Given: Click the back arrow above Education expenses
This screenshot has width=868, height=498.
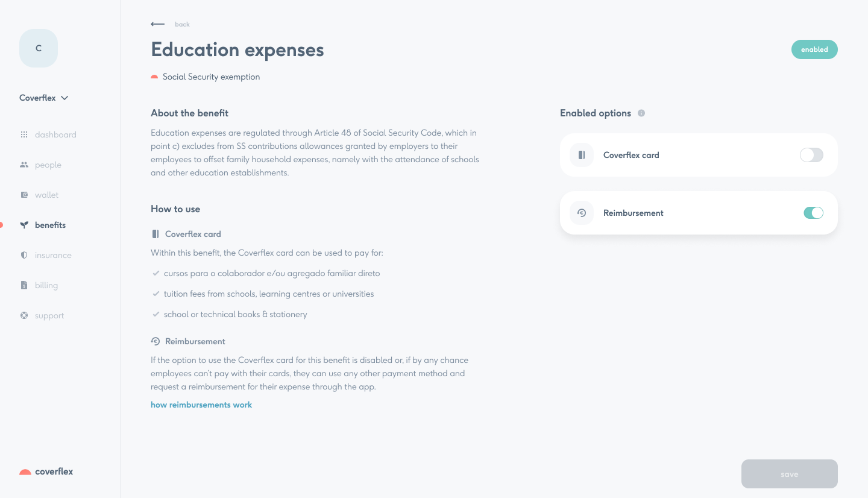Looking at the screenshot, I should pos(157,24).
